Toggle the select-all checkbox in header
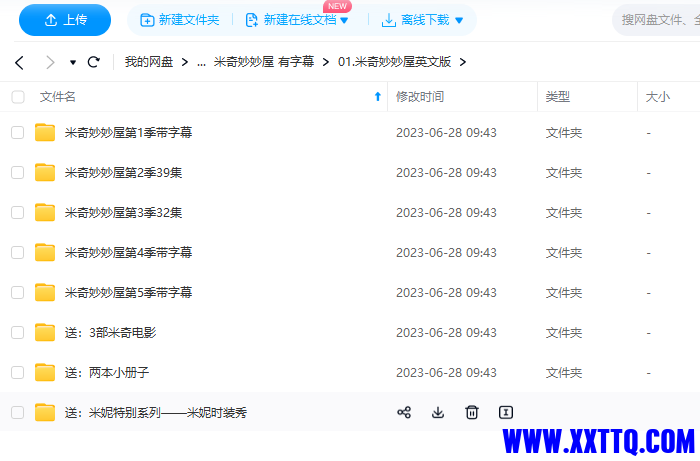This screenshot has height=461, width=700. [x=18, y=97]
